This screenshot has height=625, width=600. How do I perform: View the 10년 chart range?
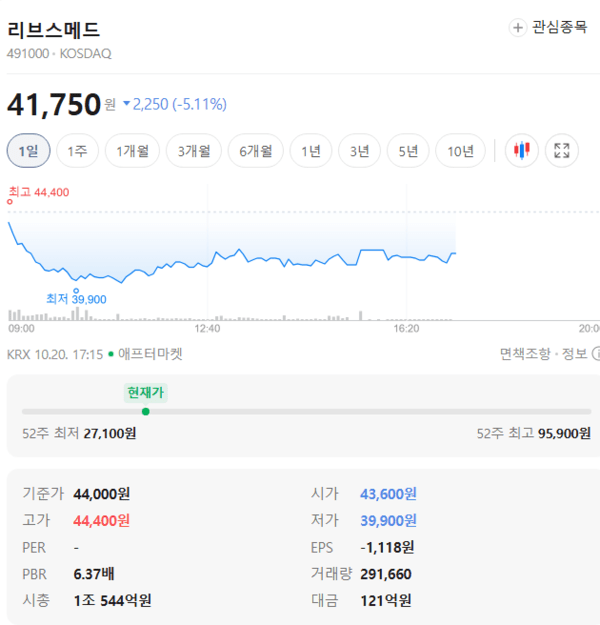(460, 151)
